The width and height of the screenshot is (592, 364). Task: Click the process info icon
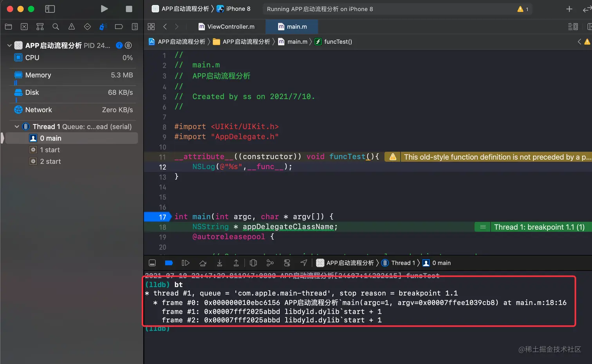[x=119, y=45]
